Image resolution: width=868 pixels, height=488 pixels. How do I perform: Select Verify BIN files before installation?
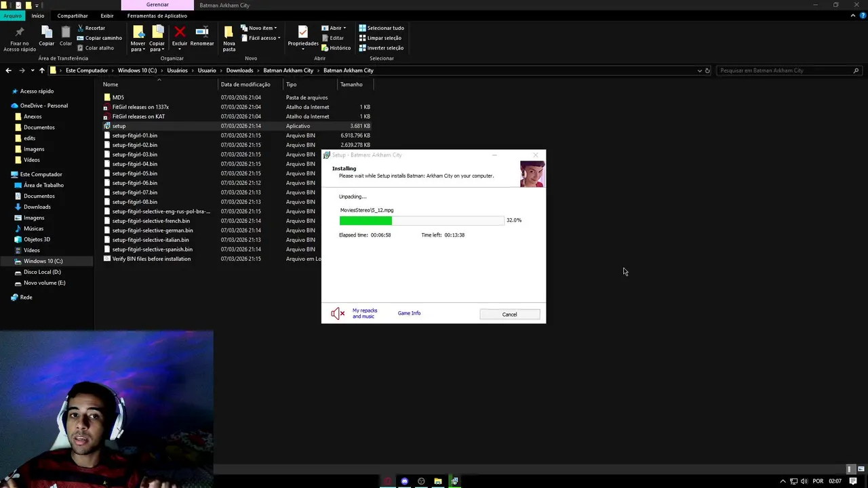click(x=151, y=259)
